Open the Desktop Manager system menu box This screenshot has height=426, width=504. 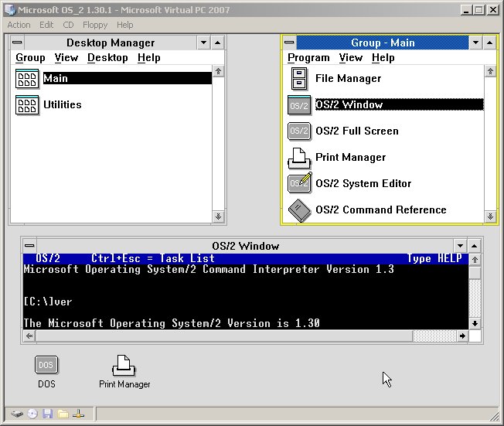click(17, 43)
